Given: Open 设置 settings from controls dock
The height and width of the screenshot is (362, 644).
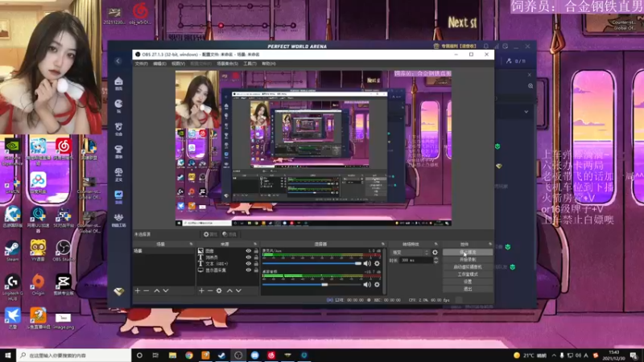Looking at the screenshot, I should point(468,282).
